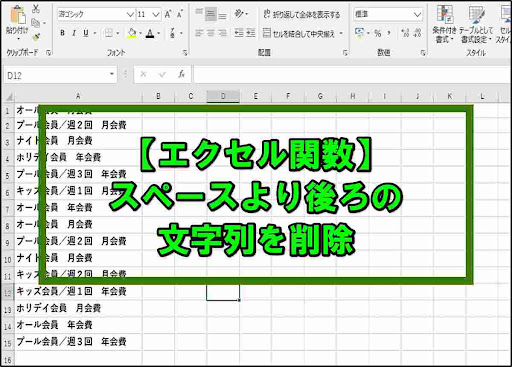Expand the Merge and Center dropdown arrow
Image resolution: width=512 pixels, height=367 pixels.
(x=341, y=33)
